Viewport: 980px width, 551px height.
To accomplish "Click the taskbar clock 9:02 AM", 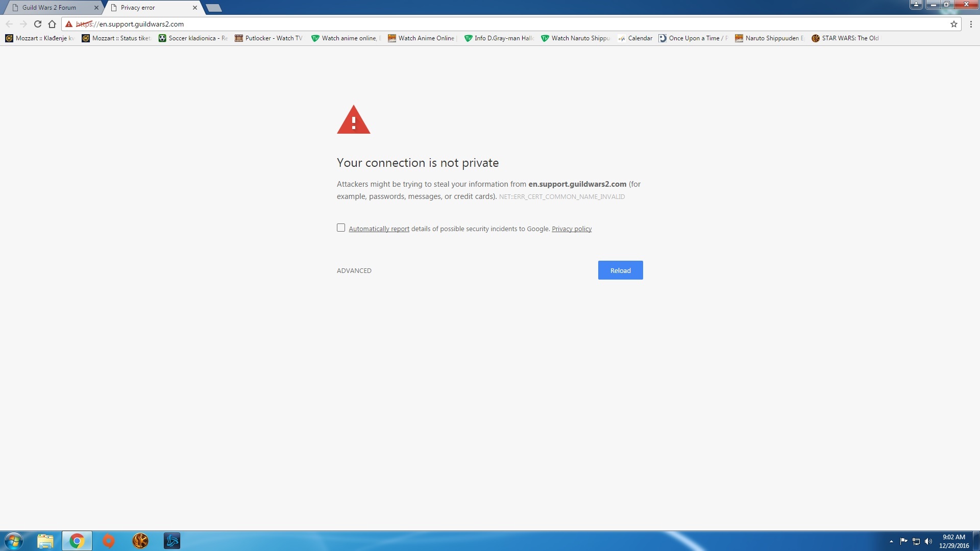I will pyautogui.click(x=953, y=537).
